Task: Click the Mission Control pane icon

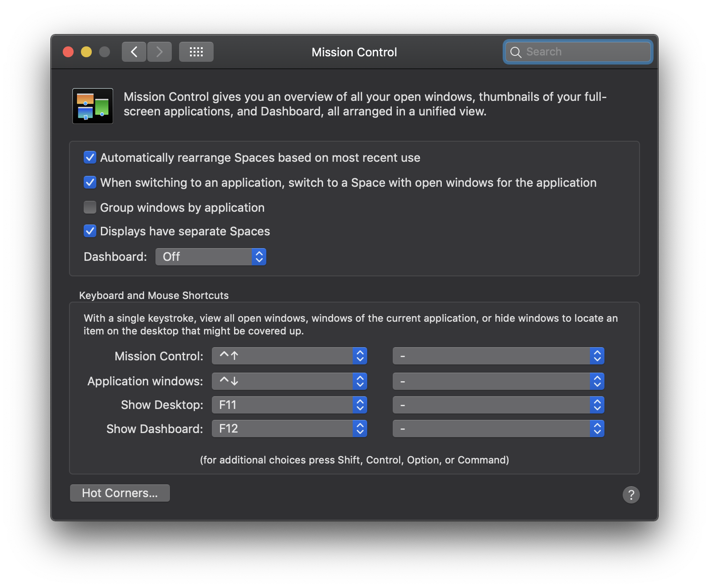Action: (93, 106)
